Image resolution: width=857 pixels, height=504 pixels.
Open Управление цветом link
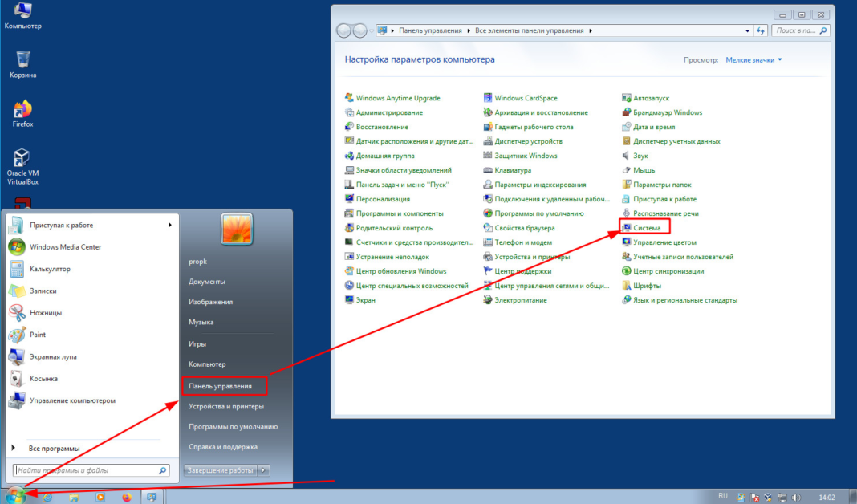[x=664, y=242]
